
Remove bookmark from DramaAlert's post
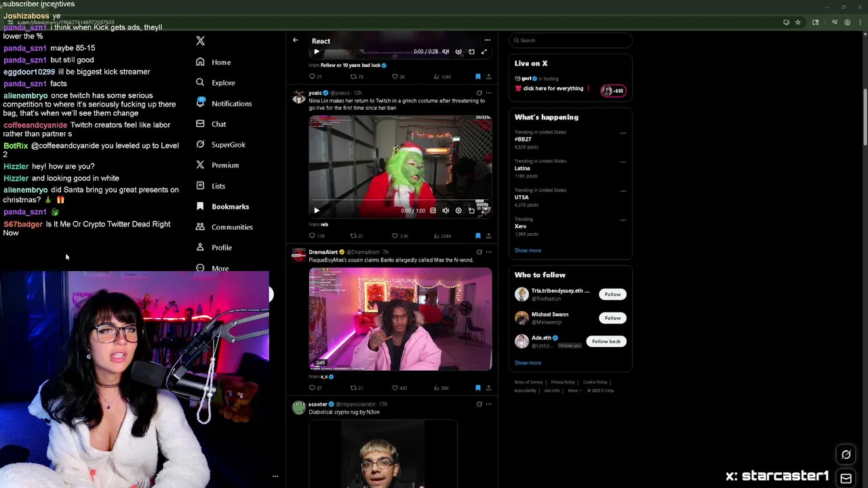tap(477, 388)
